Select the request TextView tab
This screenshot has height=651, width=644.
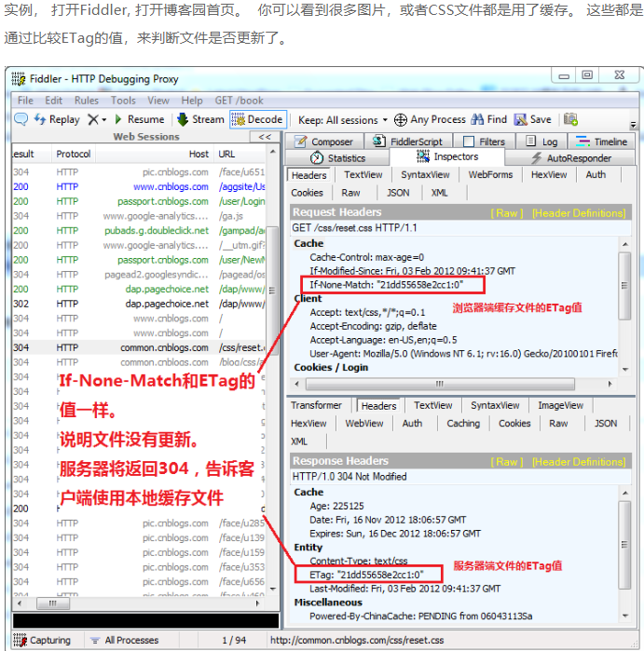[x=363, y=175]
